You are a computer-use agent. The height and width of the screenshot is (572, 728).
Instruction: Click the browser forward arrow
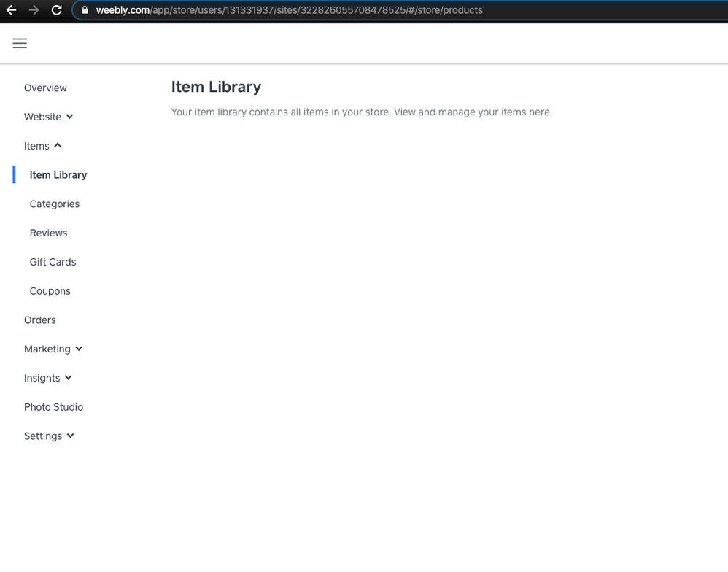(34, 10)
